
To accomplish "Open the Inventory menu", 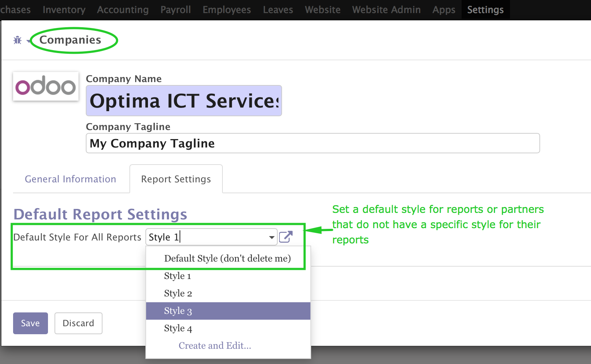I will (x=64, y=10).
